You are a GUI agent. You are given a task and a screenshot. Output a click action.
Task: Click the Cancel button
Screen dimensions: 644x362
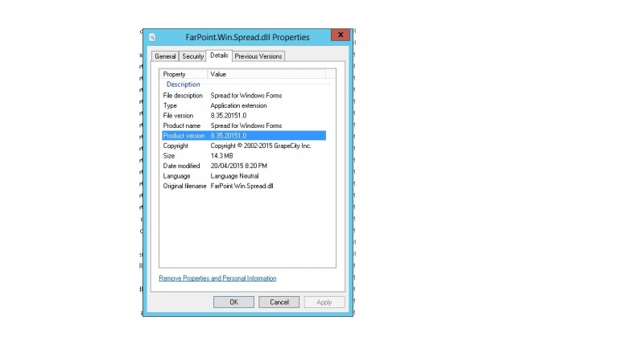279,302
